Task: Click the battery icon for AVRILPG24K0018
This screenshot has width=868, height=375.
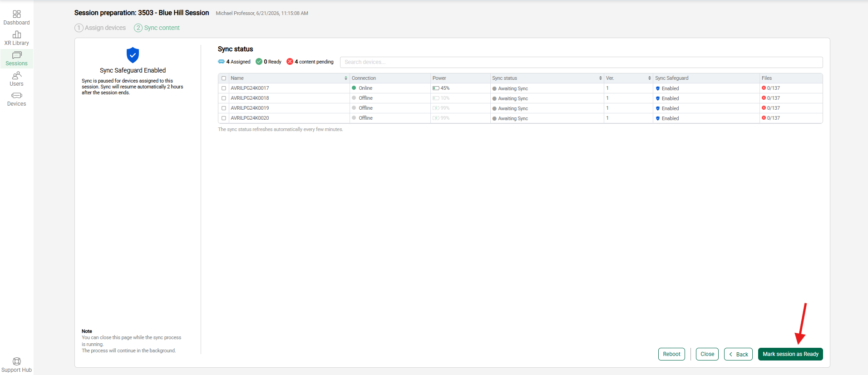Action: [x=436, y=98]
